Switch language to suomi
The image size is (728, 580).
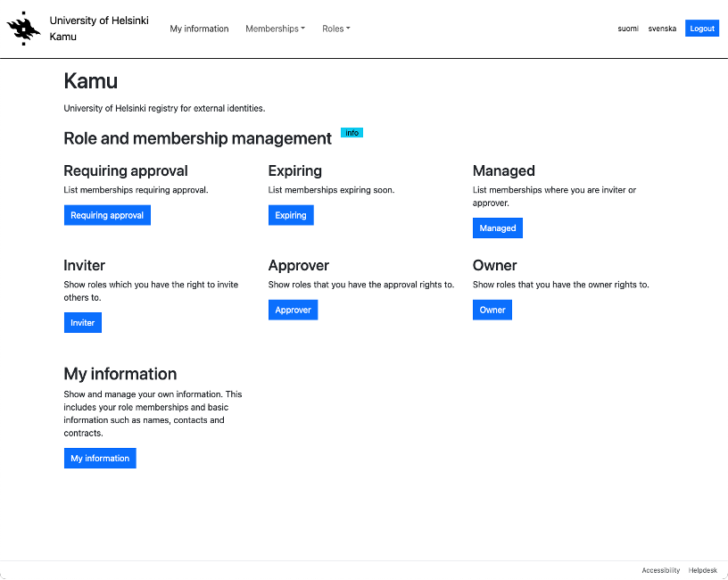[628, 29]
